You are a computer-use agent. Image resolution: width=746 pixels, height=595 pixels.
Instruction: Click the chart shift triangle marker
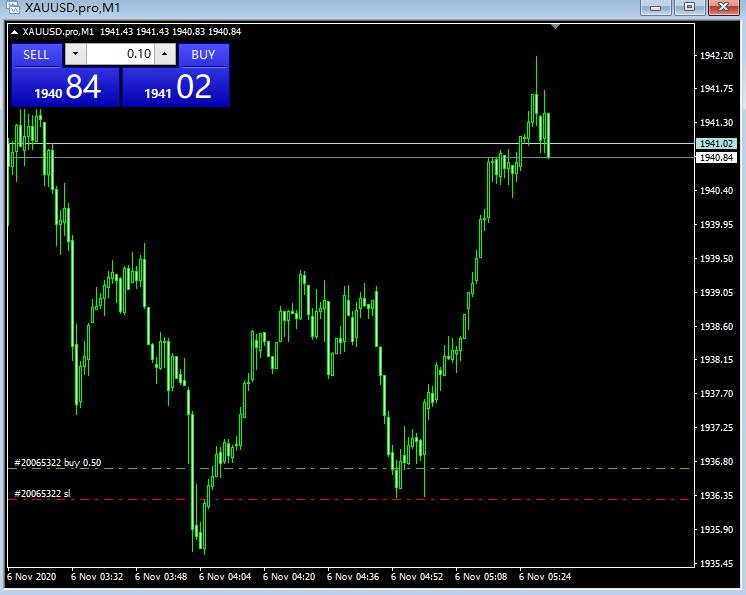coord(555,27)
